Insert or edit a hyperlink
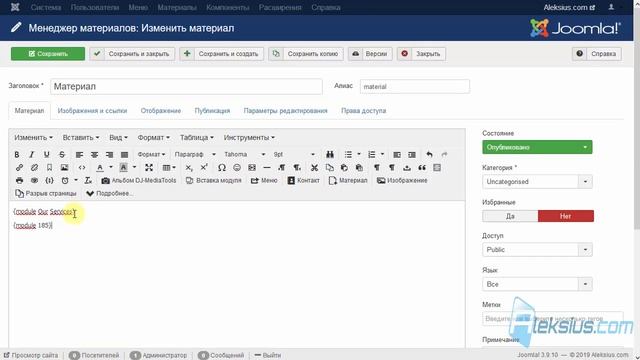Screen dimensions: 640x360 (x=19, y=168)
